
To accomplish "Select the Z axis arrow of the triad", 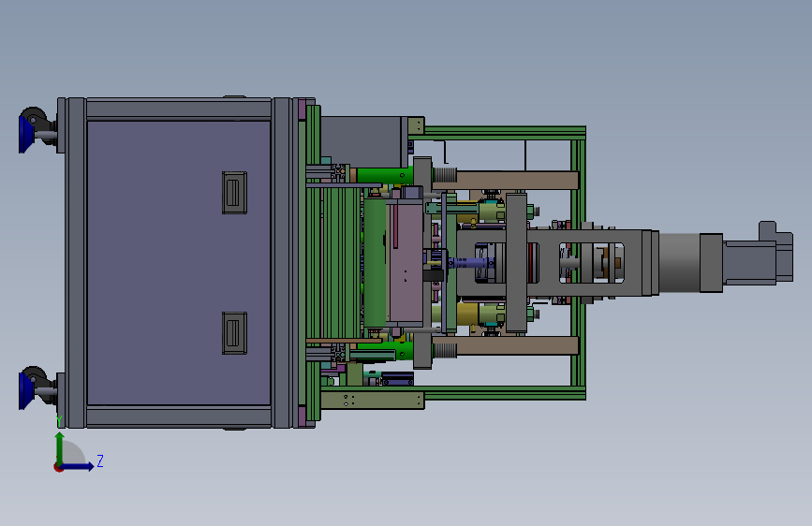I will pyautogui.click(x=78, y=466).
